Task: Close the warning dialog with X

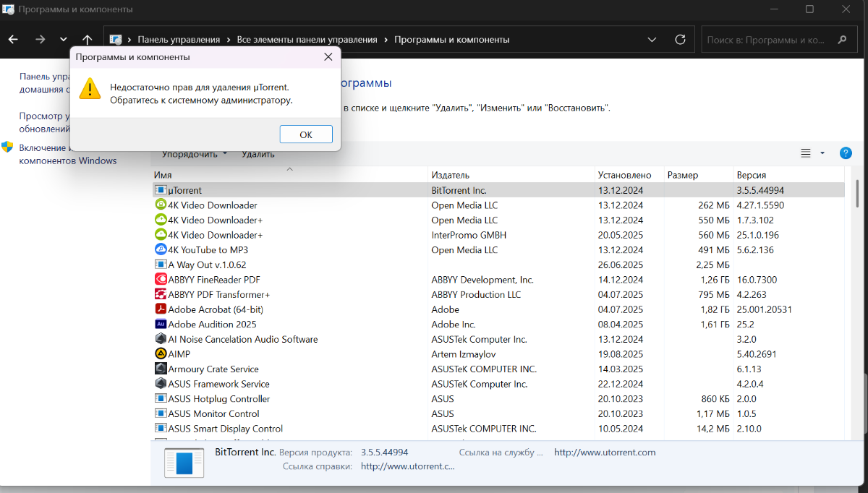Action: click(x=328, y=56)
